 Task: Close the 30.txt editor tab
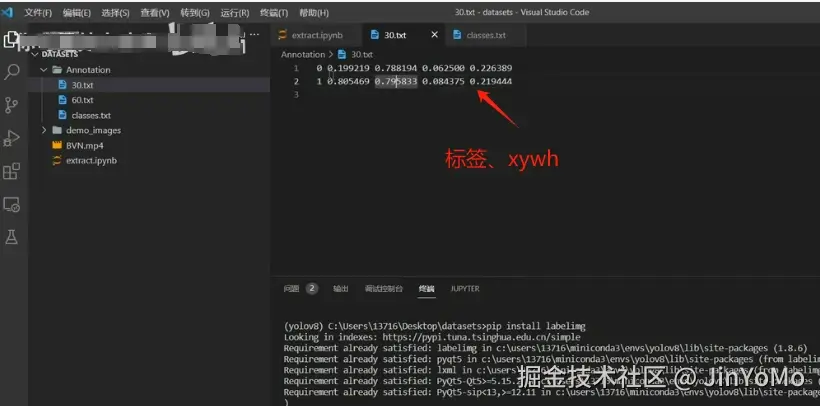pyautogui.click(x=434, y=35)
